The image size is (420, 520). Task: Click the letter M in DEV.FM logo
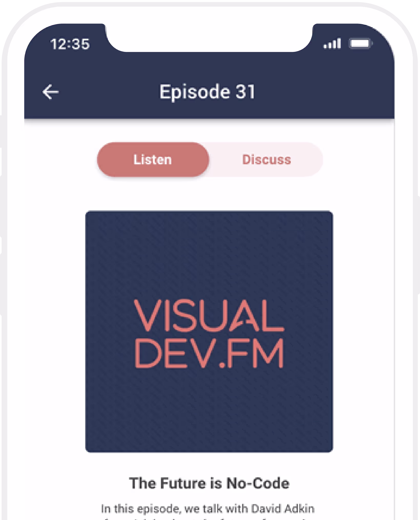click(267, 353)
